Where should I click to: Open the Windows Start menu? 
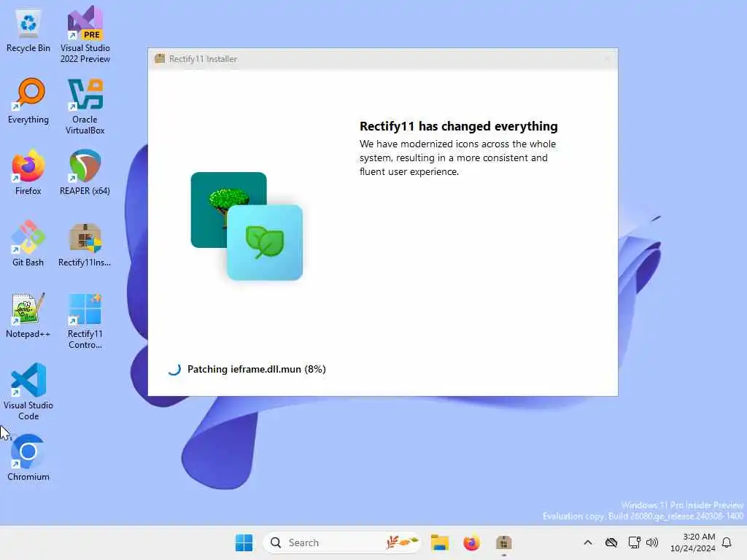click(x=244, y=542)
